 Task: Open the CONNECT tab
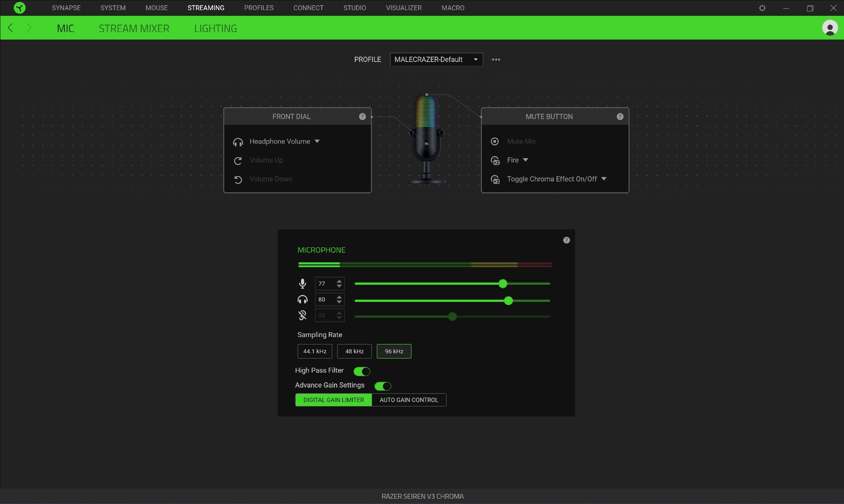(308, 8)
